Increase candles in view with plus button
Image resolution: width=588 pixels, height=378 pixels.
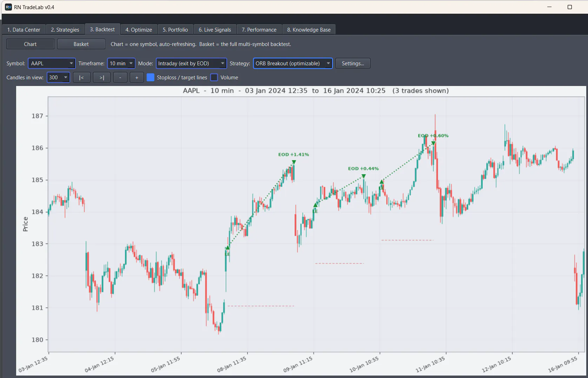pos(137,78)
